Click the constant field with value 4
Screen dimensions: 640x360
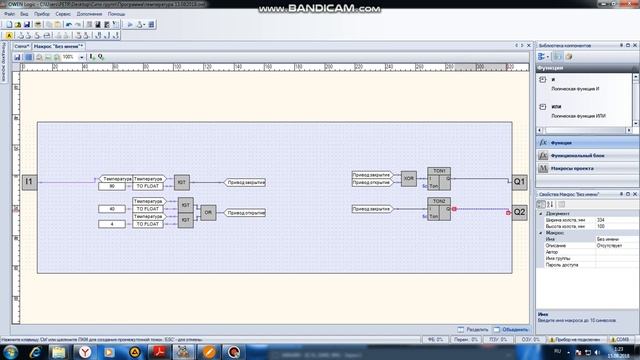(112, 224)
